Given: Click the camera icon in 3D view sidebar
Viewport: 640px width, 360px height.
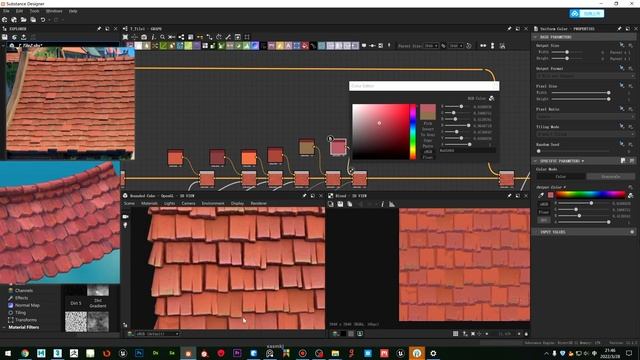Looking at the screenshot, I should (x=125, y=216).
